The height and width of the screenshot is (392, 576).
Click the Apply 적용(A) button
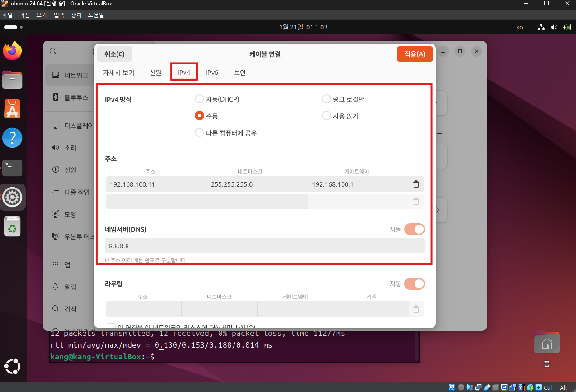coord(415,54)
